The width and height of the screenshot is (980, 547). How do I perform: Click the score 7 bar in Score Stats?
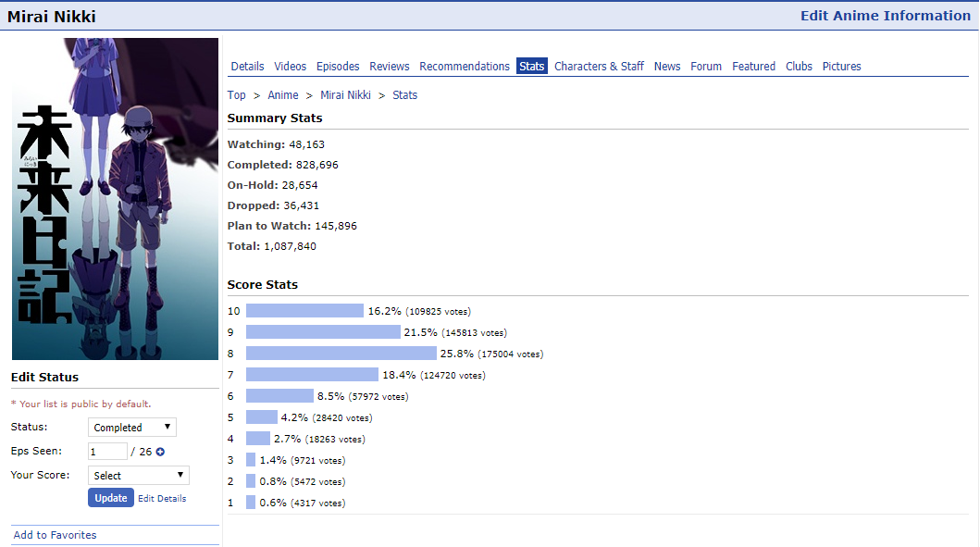[x=312, y=375]
